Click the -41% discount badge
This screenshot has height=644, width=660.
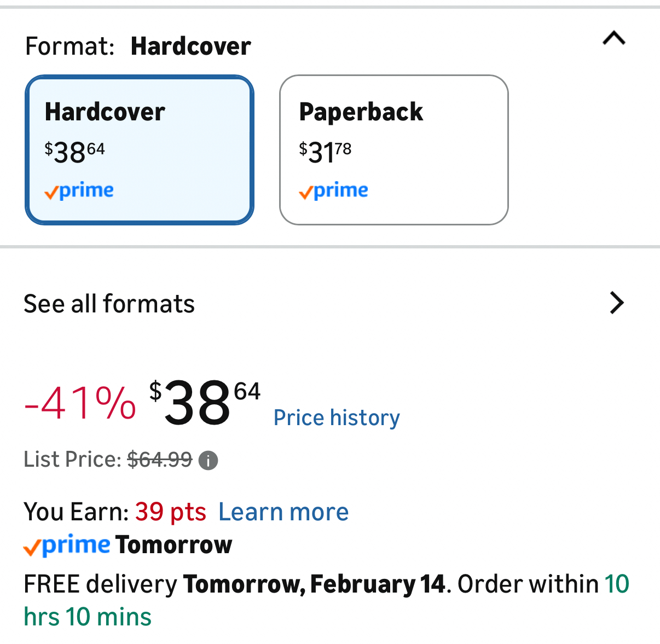click(x=80, y=404)
